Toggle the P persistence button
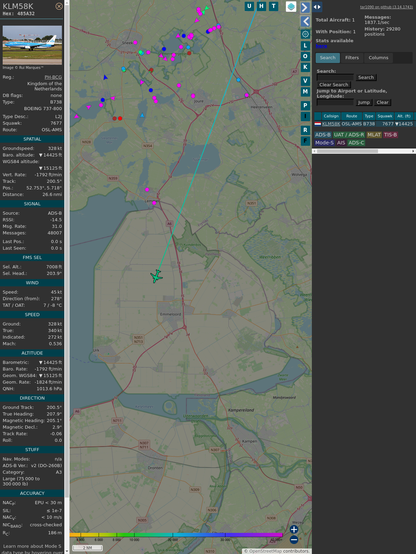Image resolution: width=416 pixels, height=554 pixels. pyautogui.click(x=305, y=105)
